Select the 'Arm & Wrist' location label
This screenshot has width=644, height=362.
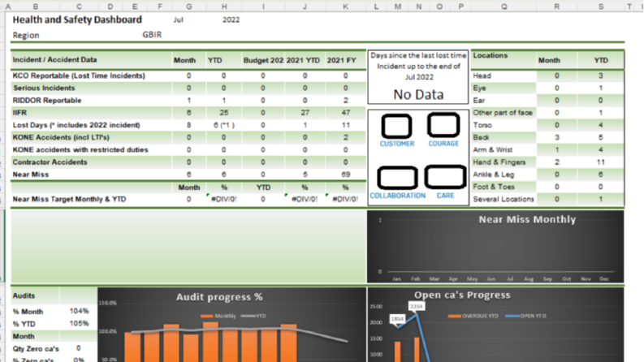pos(492,150)
